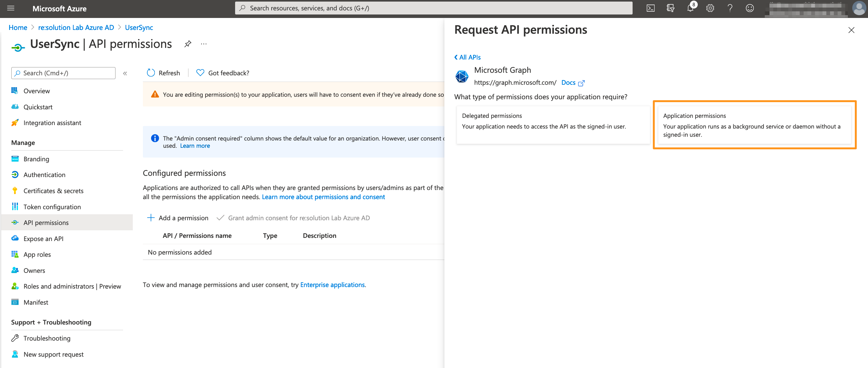Screen dimensions: 868x368
Task: Go to Home breadcrumb
Action: pos(18,27)
